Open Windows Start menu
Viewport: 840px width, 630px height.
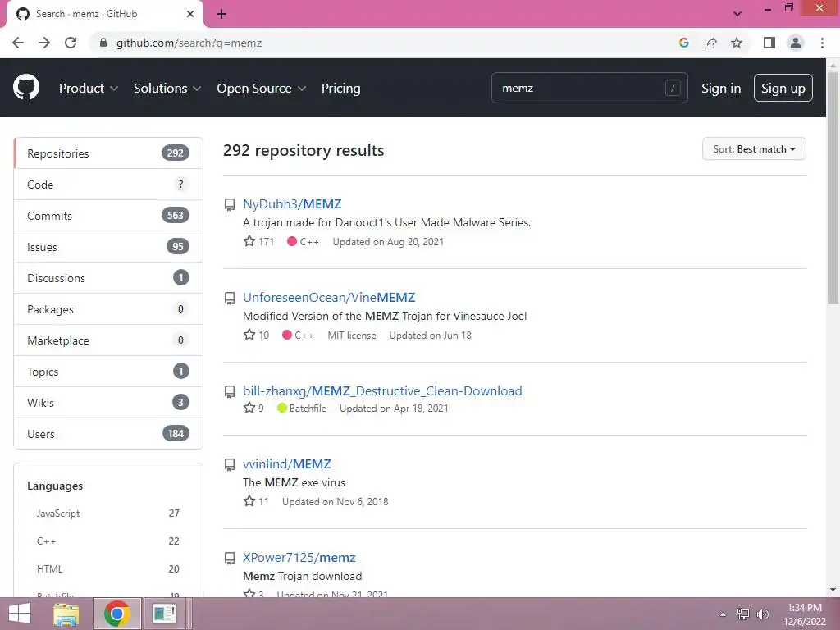click(20, 614)
